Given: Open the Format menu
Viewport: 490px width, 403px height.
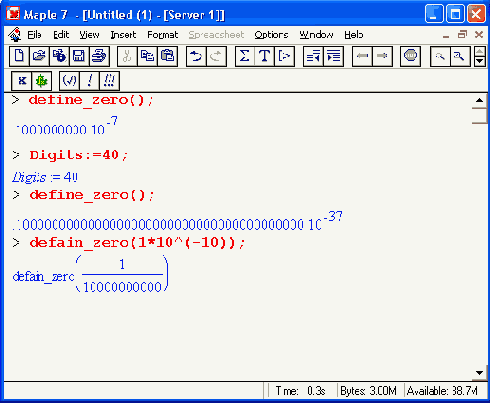Looking at the screenshot, I should pos(163,35).
